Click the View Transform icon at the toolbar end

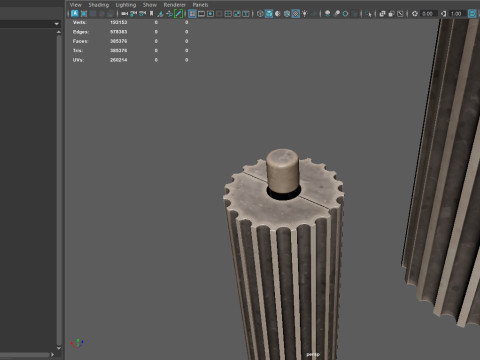coord(472,13)
